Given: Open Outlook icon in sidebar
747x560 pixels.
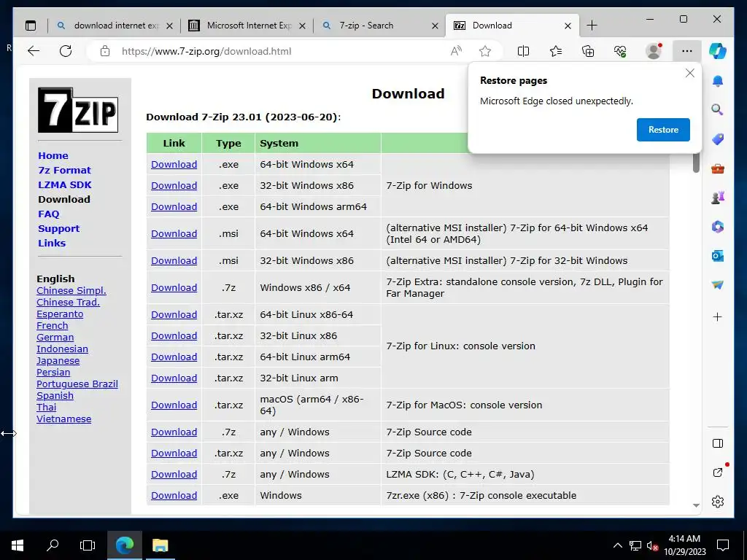Looking at the screenshot, I should coord(718,256).
